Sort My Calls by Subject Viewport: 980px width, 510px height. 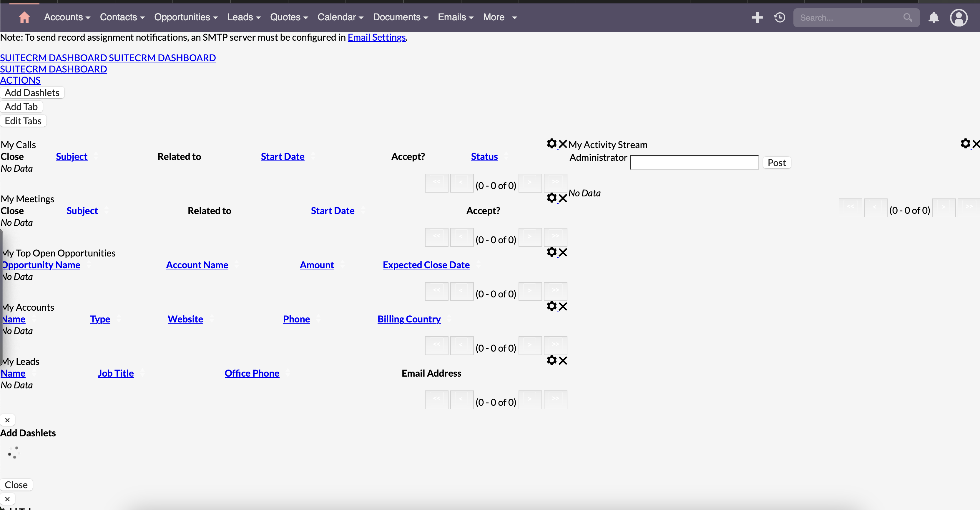point(72,156)
